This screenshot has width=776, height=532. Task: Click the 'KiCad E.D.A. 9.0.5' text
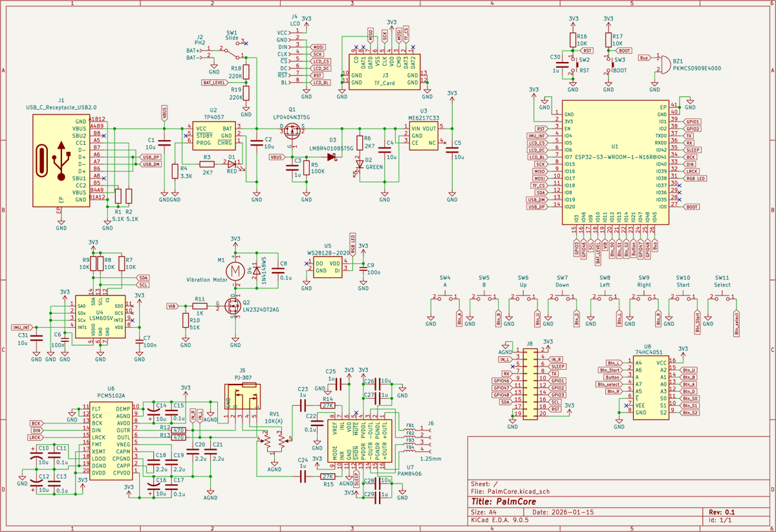click(x=500, y=520)
